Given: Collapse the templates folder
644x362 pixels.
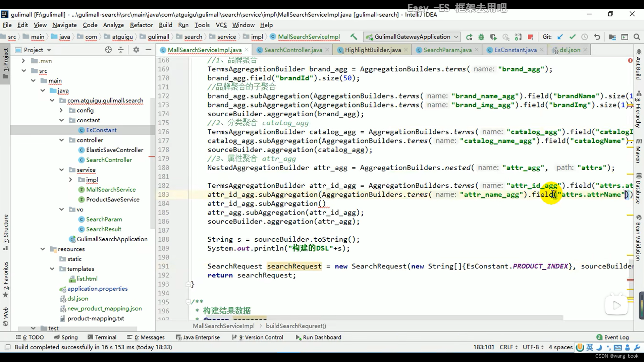Looking at the screenshot, I should [x=52, y=269].
